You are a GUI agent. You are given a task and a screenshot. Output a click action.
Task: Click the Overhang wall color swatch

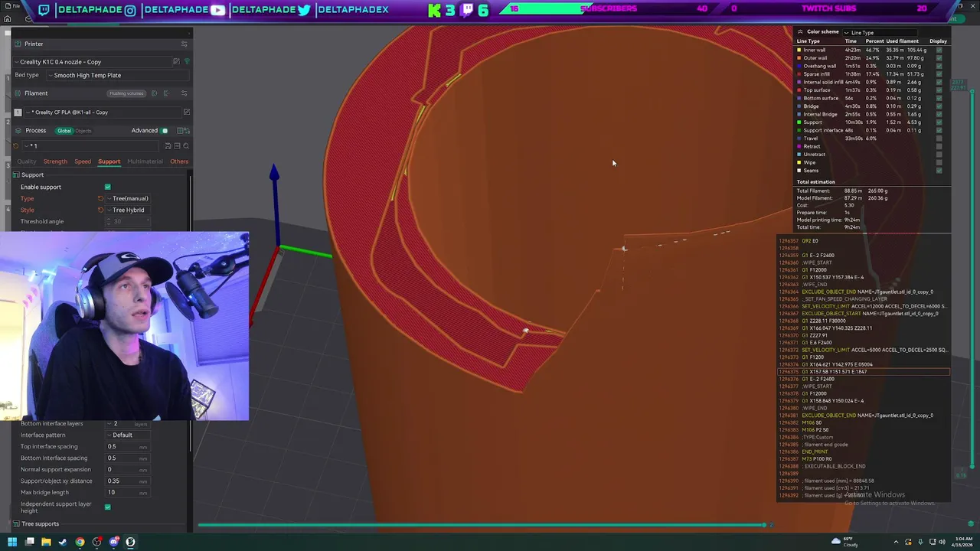(799, 66)
